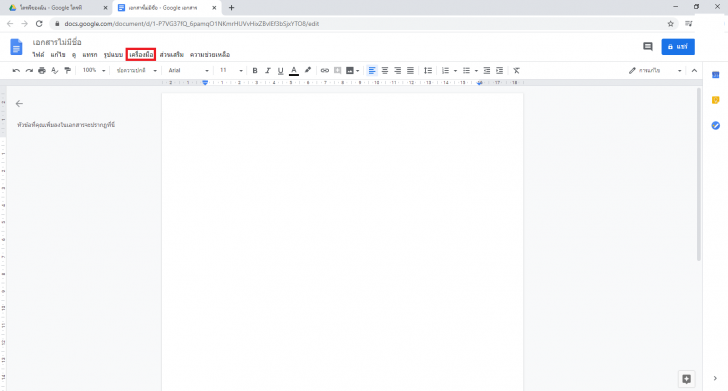728x391 pixels.
Task: Run spell check icon
Action: [x=55, y=71]
